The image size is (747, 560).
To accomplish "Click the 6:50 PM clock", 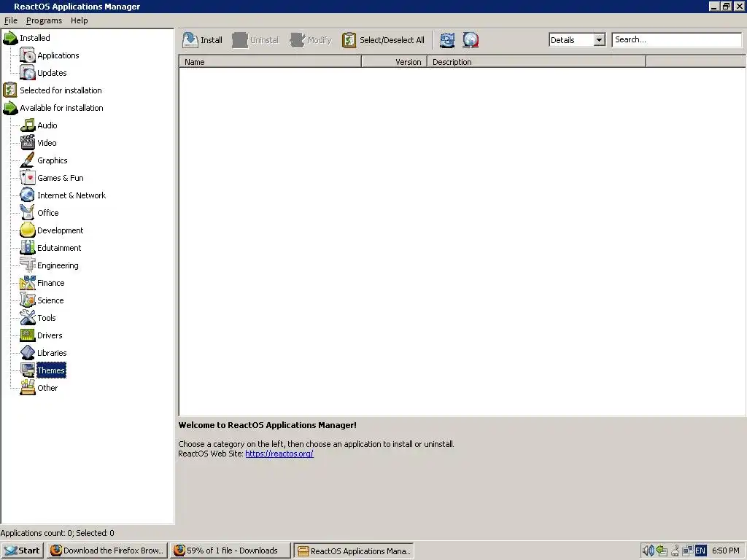I will pos(726,551).
